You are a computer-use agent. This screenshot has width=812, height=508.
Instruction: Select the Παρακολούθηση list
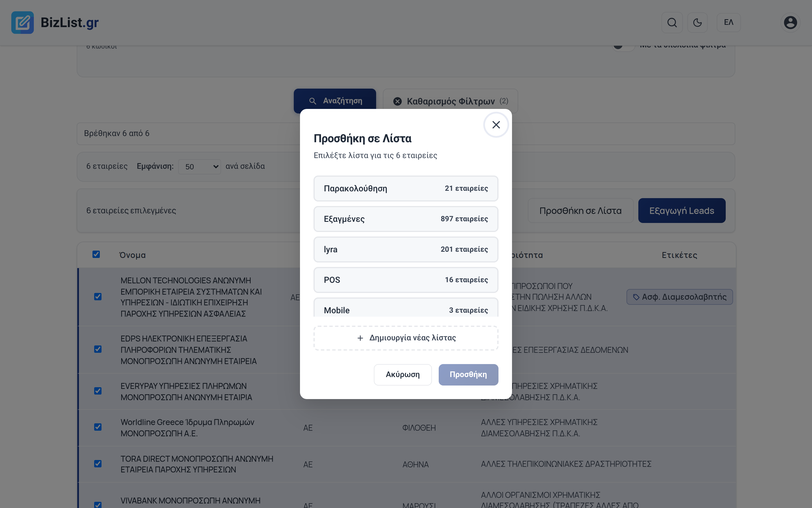click(406, 189)
